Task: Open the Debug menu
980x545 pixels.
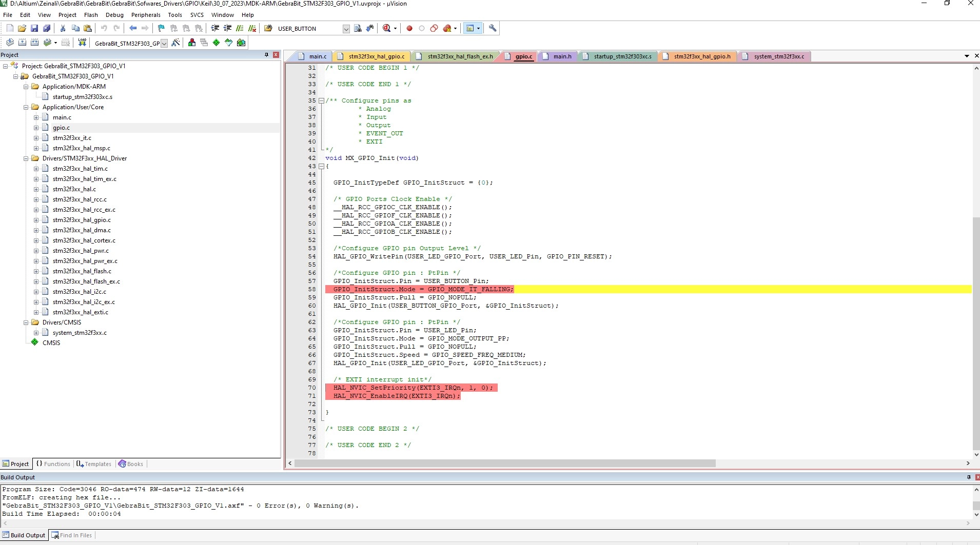Action: [x=114, y=15]
